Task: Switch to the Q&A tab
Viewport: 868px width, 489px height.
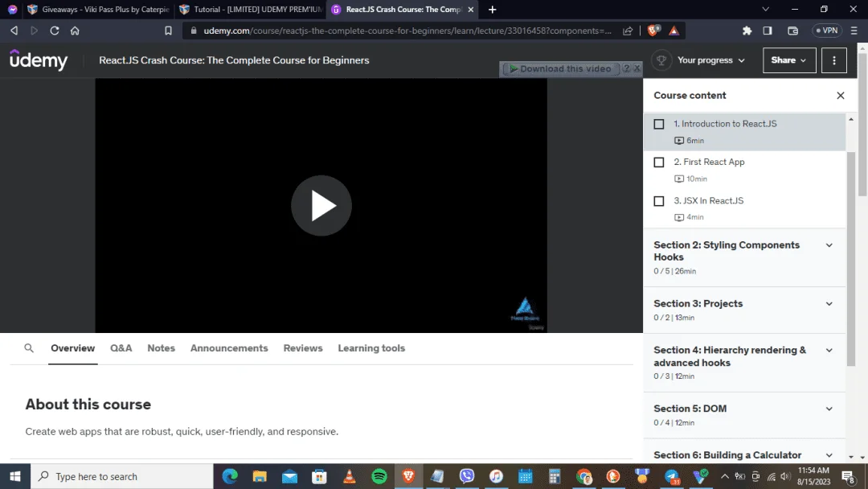Action: (x=121, y=348)
